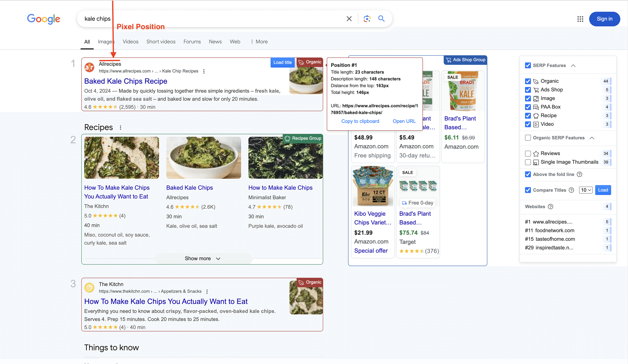Switch to the Videos tab

pos(130,42)
